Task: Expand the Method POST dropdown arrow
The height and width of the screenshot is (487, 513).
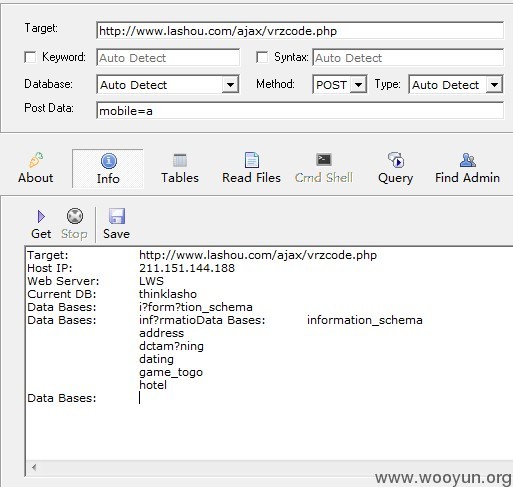Action: click(x=358, y=85)
